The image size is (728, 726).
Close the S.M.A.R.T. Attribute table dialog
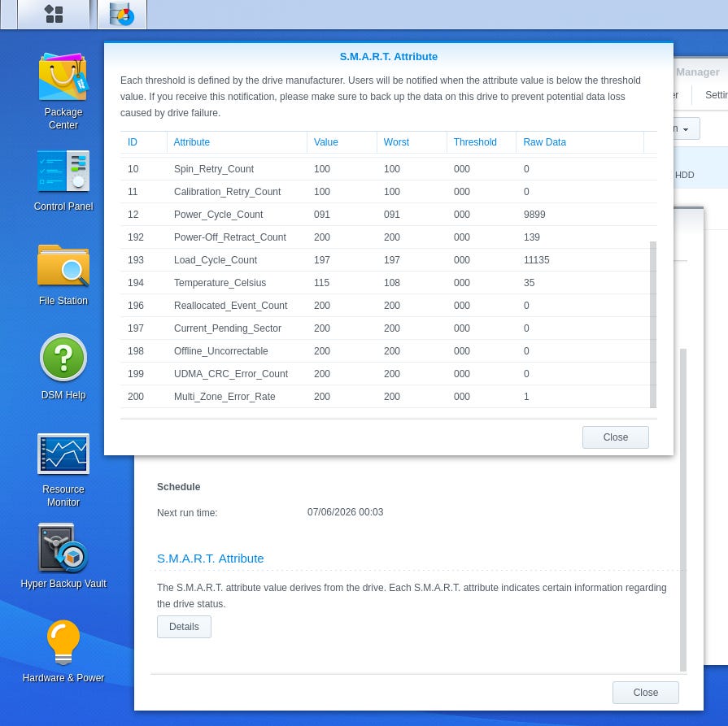(615, 437)
